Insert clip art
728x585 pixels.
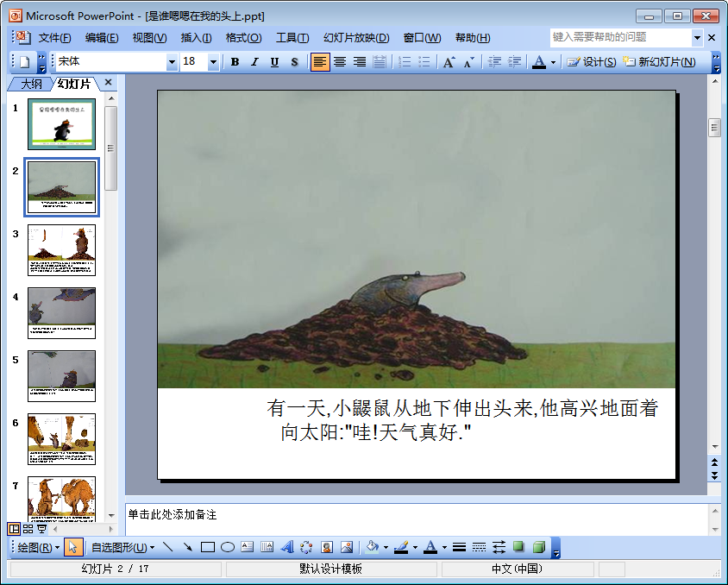pyautogui.click(x=326, y=547)
